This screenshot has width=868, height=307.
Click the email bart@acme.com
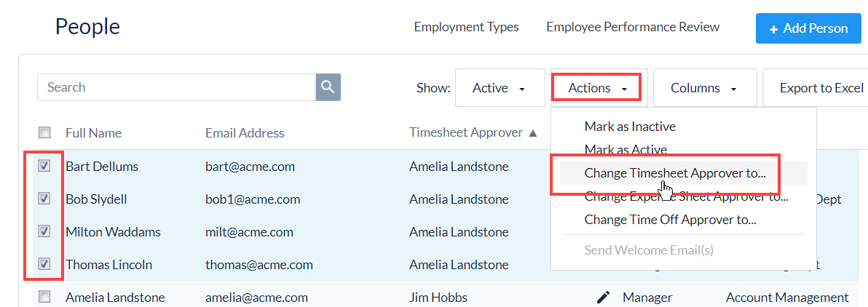pos(250,166)
